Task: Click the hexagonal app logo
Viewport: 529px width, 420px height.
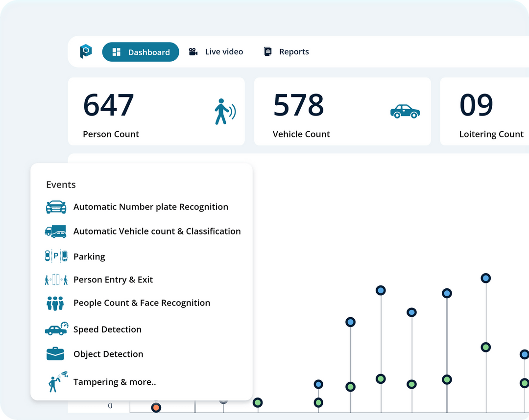Action: coord(86,51)
